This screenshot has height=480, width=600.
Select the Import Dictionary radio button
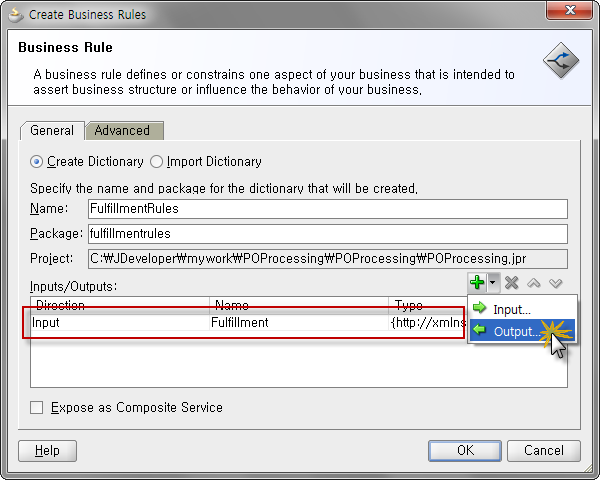coord(156,162)
